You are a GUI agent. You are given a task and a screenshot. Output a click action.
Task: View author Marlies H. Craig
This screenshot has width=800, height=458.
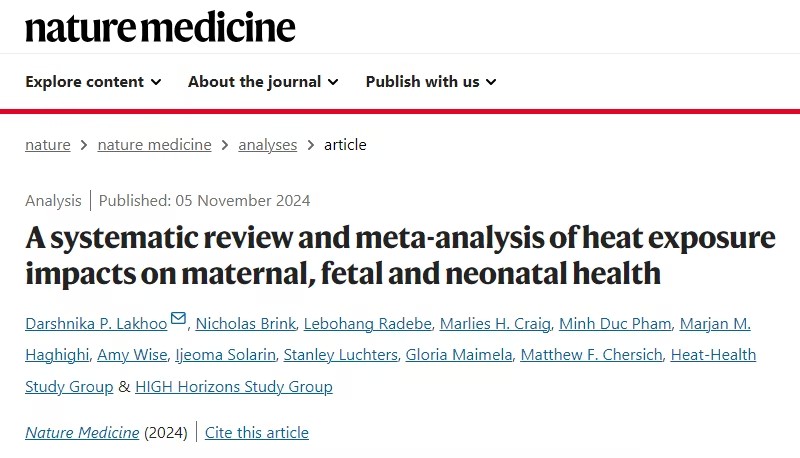tap(495, 324)
